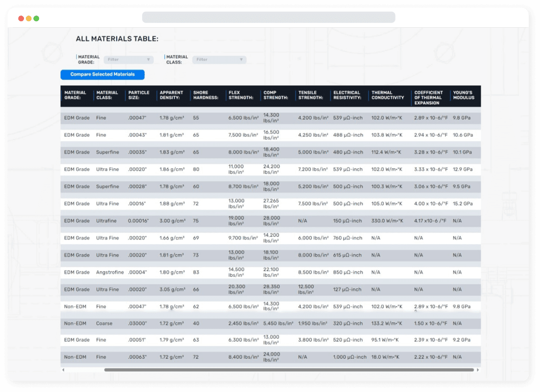Click the Flex Strength column header
Screen dimensions: 540x392
(x=241, y=95)
